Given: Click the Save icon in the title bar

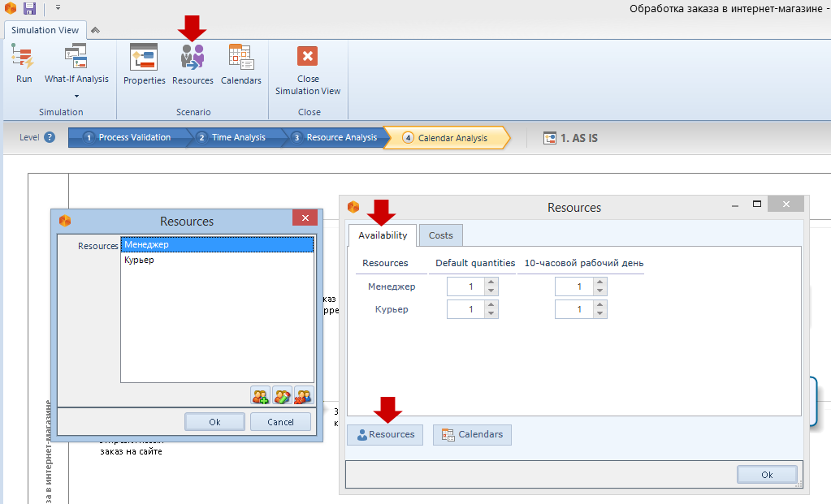Looking at the screenshot, I should pos(30,8).
